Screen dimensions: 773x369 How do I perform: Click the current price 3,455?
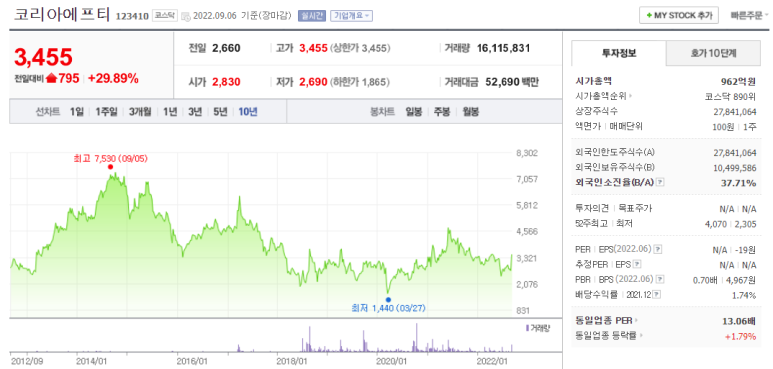tap(43, 58)
